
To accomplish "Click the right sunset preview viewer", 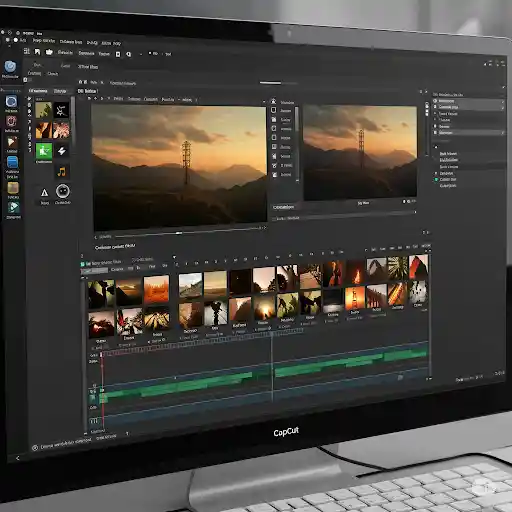I will [x=360, y=153].
